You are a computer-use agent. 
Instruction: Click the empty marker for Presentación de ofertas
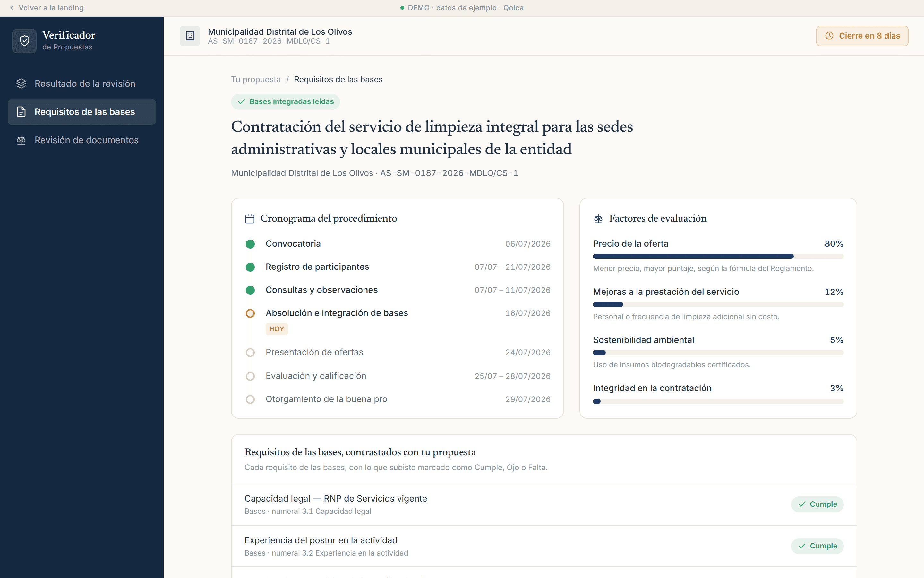coord(250,353)
